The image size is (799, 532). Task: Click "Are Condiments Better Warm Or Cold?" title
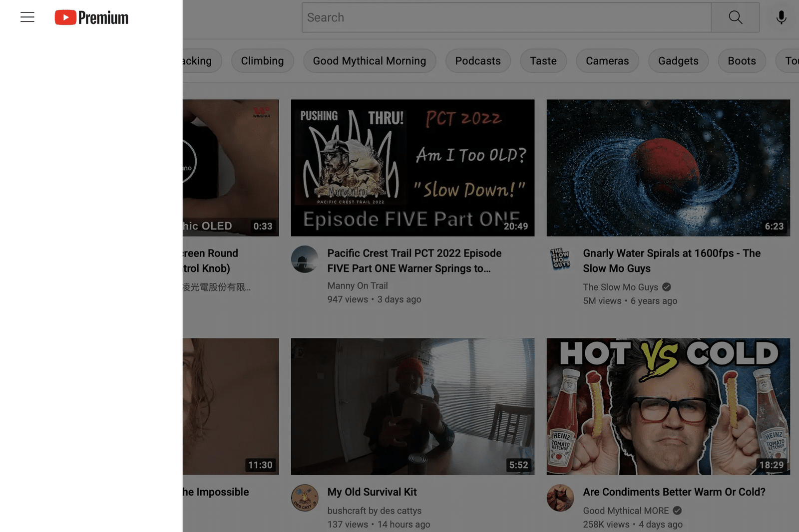tap(674, 492)
